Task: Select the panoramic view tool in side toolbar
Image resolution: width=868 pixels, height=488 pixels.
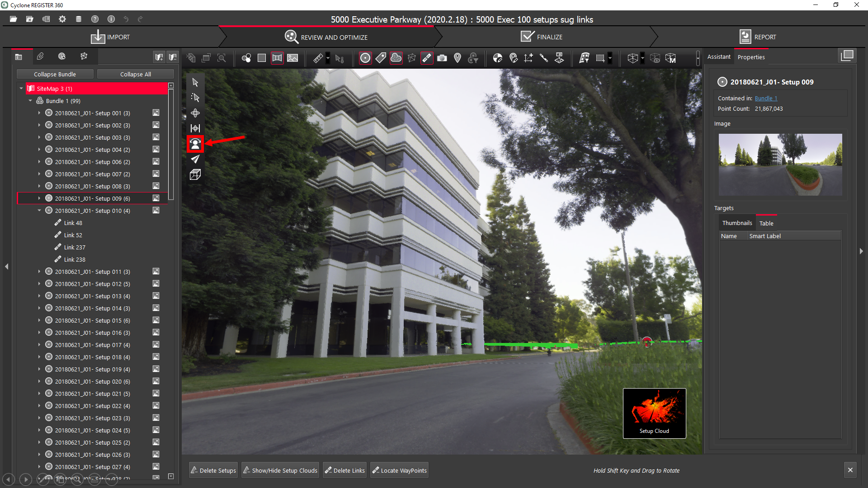Action: [195, 144]
